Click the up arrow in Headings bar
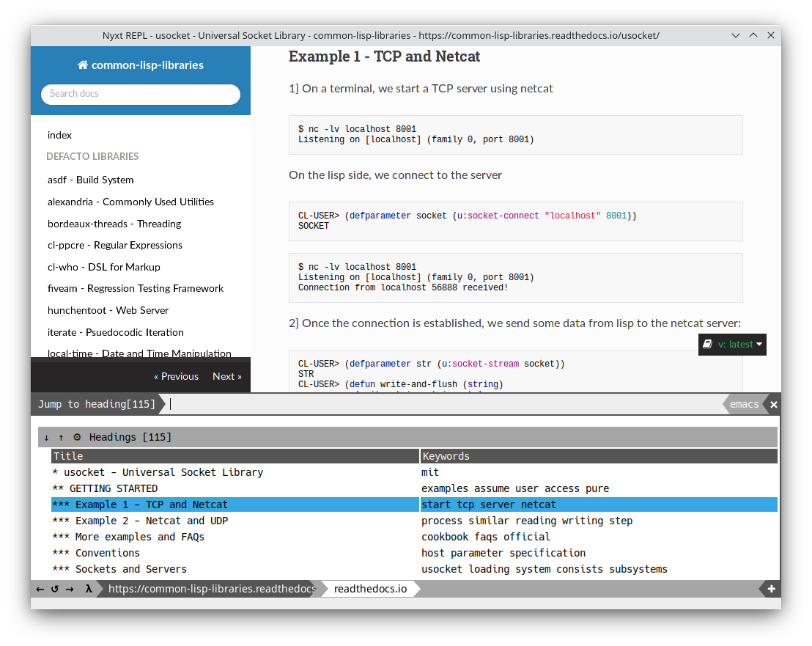 tap(61, 437)
